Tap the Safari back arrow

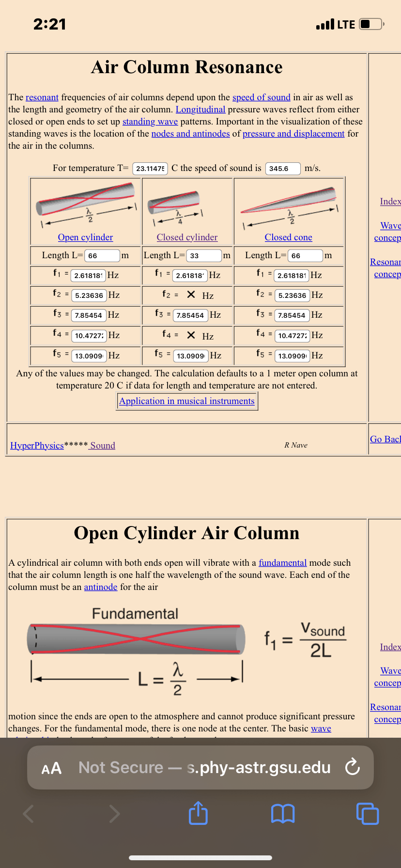point(29,813)
